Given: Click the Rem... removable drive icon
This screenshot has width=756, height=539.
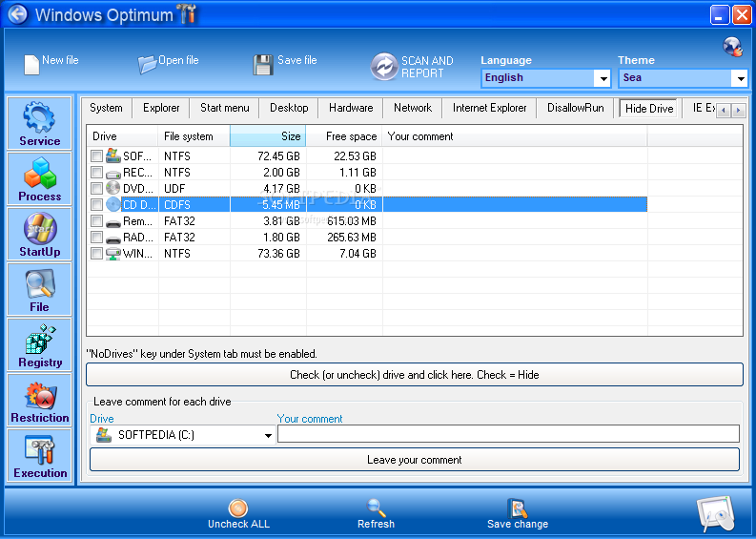Looking at the screenshot, I should point(113,223).
